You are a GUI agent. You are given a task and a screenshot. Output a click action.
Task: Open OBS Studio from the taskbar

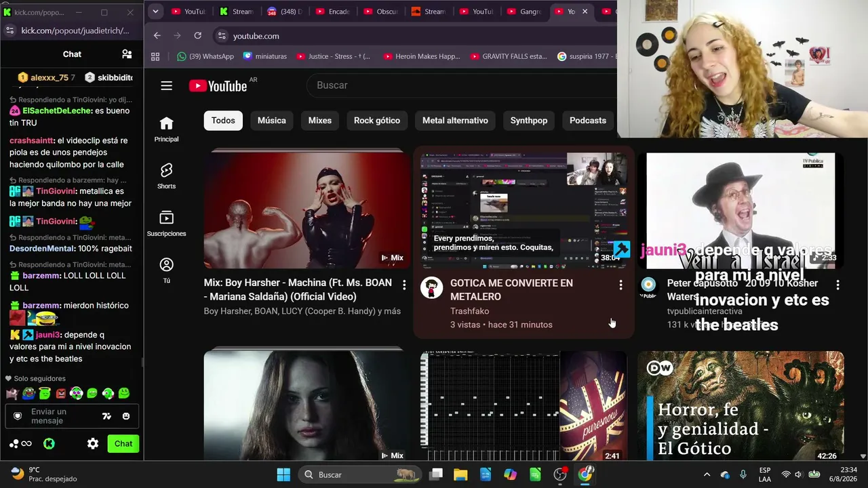tap(560, 474)
